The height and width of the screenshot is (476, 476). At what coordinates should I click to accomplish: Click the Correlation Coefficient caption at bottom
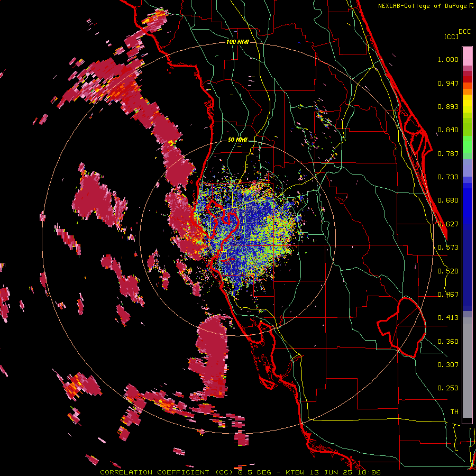click(x=240, y=472)
